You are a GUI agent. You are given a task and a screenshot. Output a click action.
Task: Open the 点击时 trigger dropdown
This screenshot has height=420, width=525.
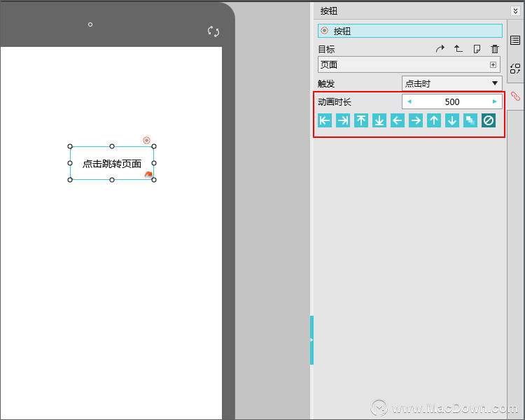[x=451, y=83]
